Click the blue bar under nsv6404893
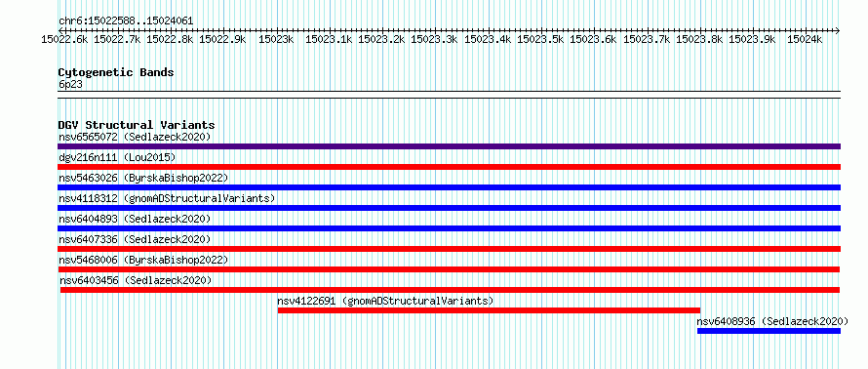This screenshot has width=868, height=369. pyautogui.click(x=449, y=228)
